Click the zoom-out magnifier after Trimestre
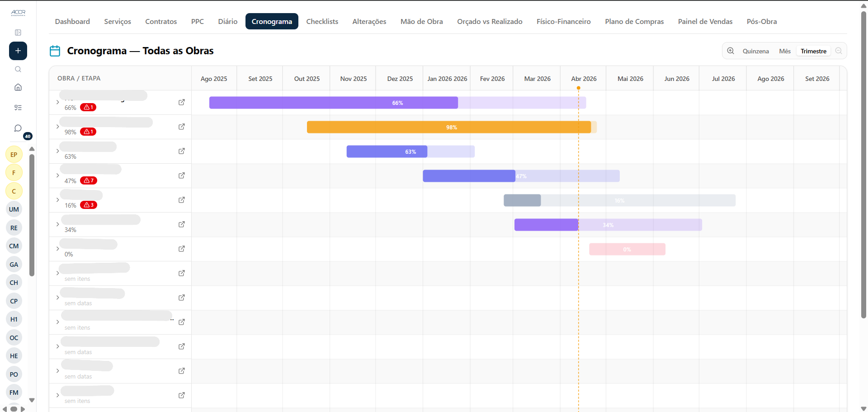 839,51
